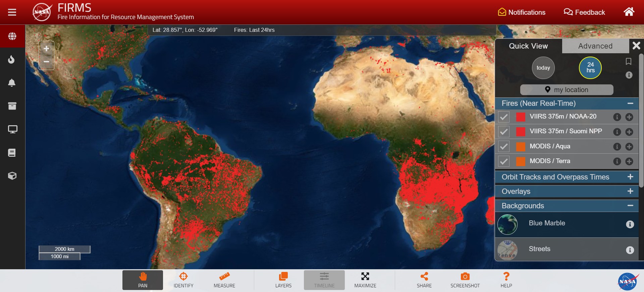Select the 24 hrs time range

pos(590,68)
